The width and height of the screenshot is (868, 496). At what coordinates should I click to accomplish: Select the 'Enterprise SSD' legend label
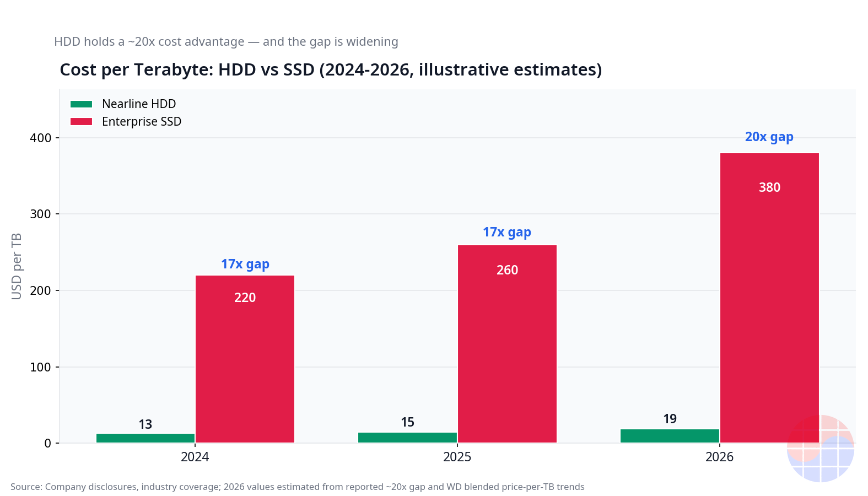142,122
